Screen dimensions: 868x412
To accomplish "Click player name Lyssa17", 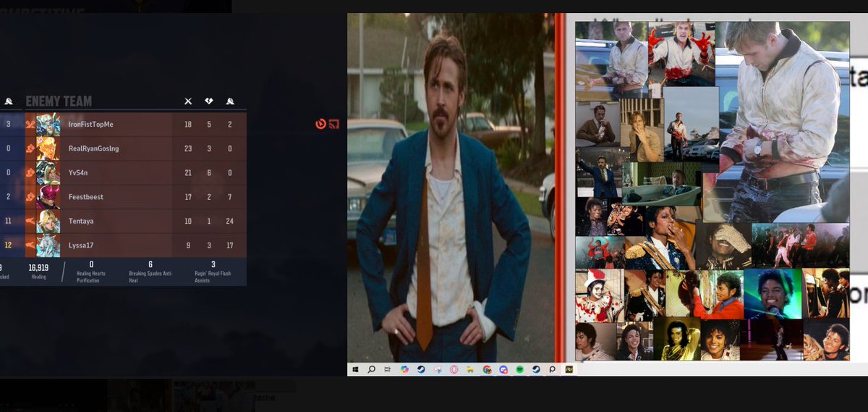I will (81, 245).
